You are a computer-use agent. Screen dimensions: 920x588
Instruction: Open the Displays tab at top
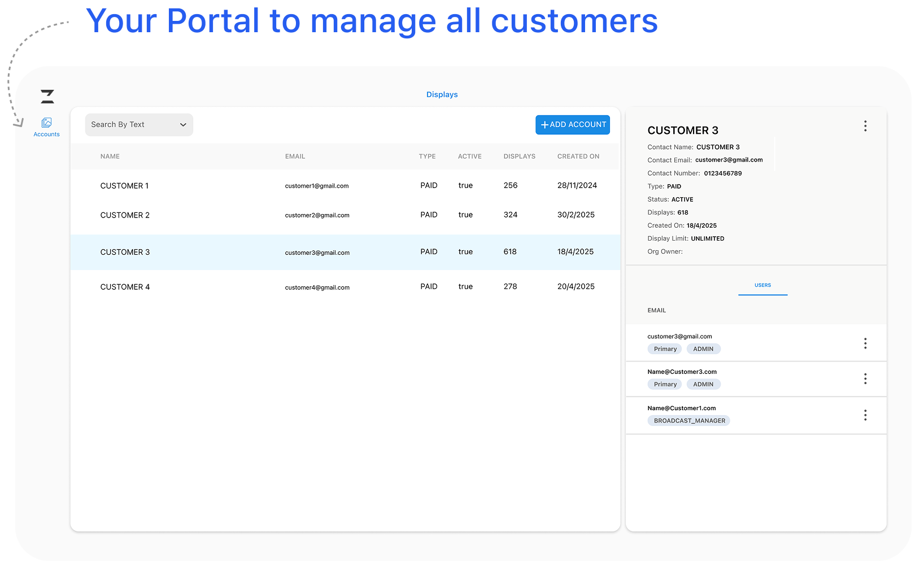click(x=442, y=95)
